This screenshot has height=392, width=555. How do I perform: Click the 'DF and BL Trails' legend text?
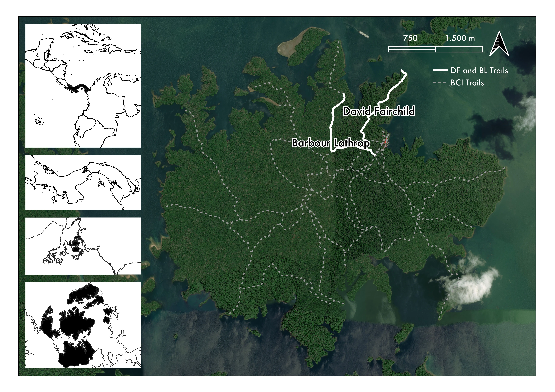tap(479, 70)
